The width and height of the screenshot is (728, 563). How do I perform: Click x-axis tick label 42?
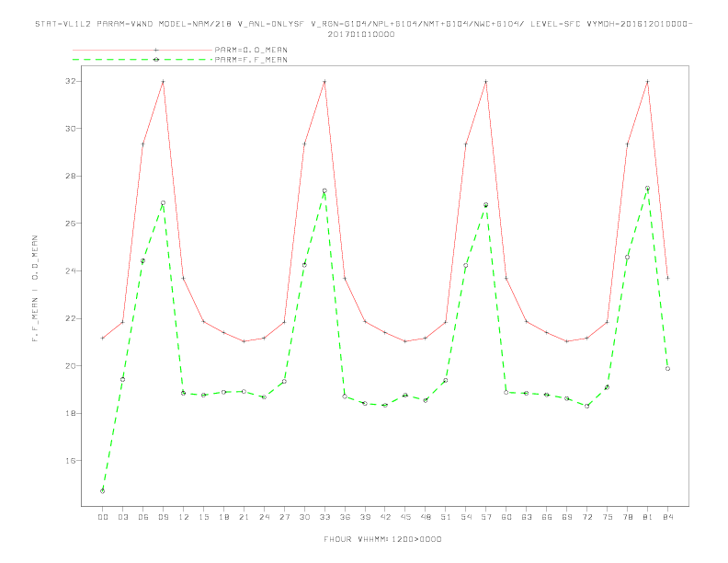tap(385, 517)
